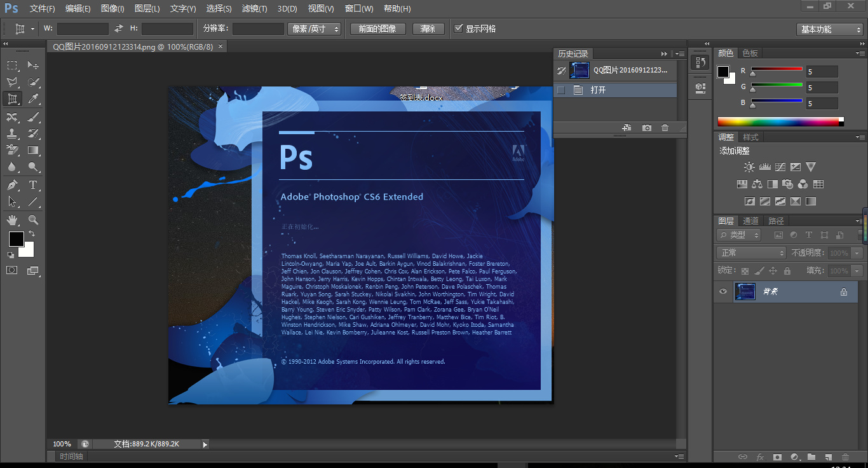Image resolution: width=868 pixels, height=468 pixels.
Task: Open the 图像(I) menu
Action: pyautogui.click(x=112, y=8)
